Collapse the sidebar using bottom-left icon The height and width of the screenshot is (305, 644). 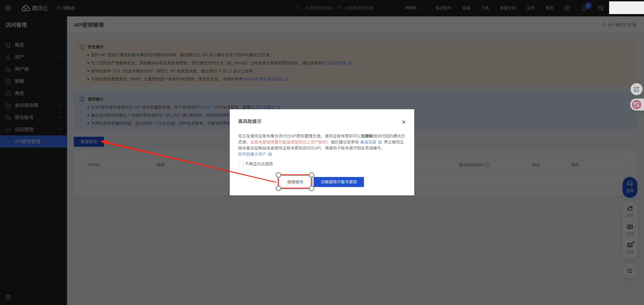click(x=8, y=297)
